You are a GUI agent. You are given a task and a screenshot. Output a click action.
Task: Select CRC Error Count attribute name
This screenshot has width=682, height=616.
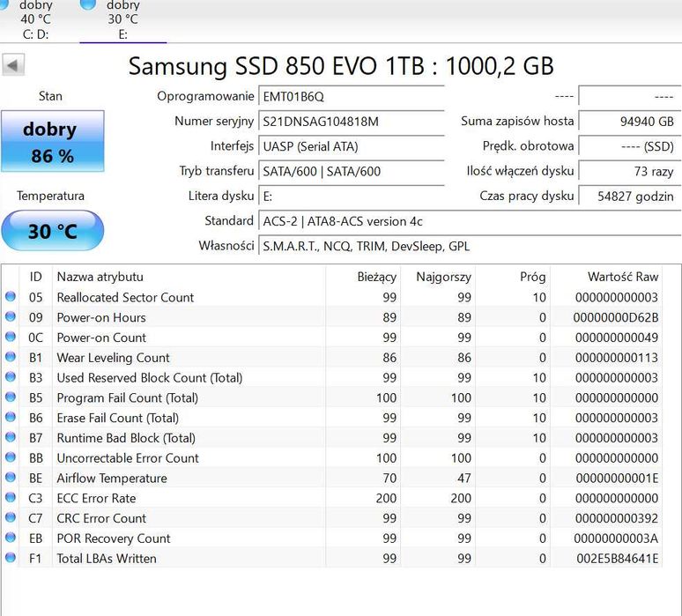(101, 518)
